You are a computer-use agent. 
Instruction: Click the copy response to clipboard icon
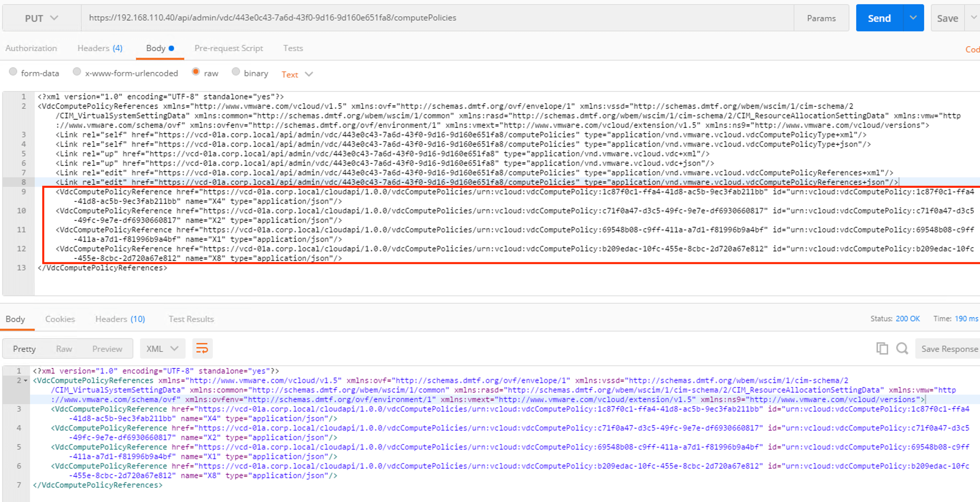tap(881, 348)
